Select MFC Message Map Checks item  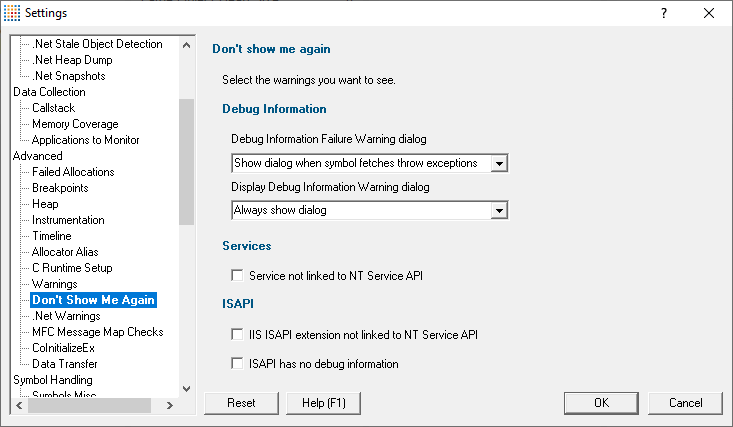(98, 332)
